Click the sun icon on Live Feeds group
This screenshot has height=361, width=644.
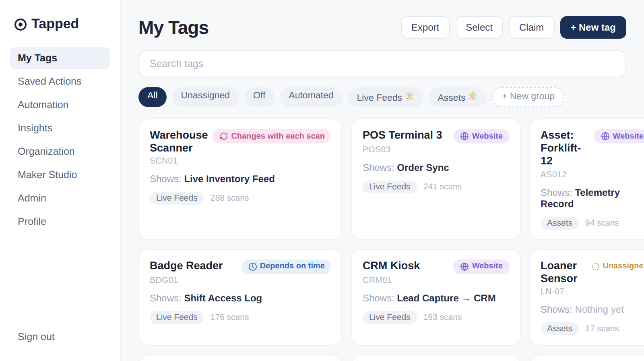[x=410, y=96]
